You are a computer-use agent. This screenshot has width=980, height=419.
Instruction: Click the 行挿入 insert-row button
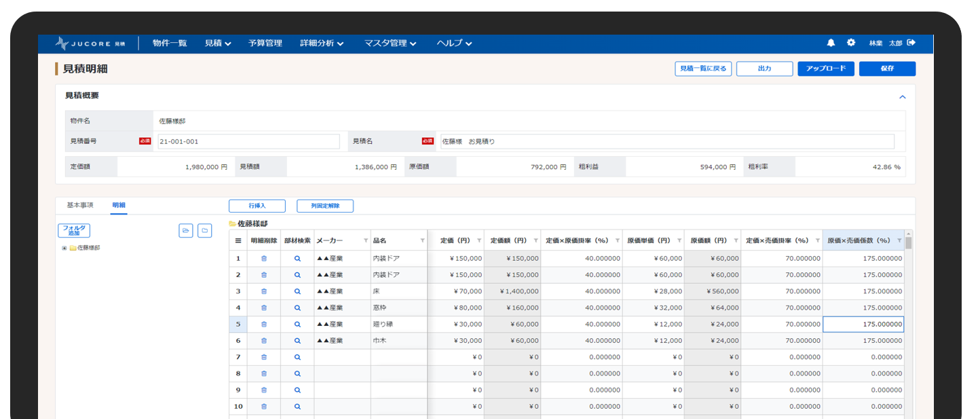click(257, 205)
